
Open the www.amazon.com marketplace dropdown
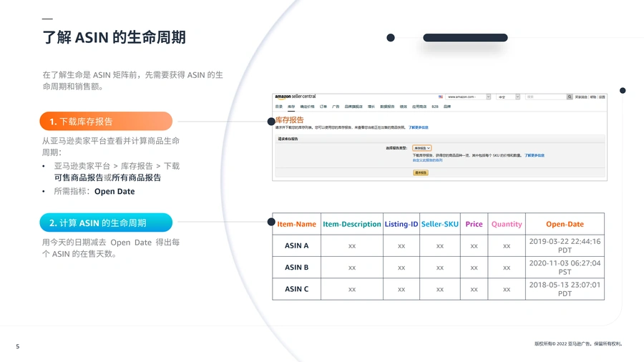coord(468,97)
